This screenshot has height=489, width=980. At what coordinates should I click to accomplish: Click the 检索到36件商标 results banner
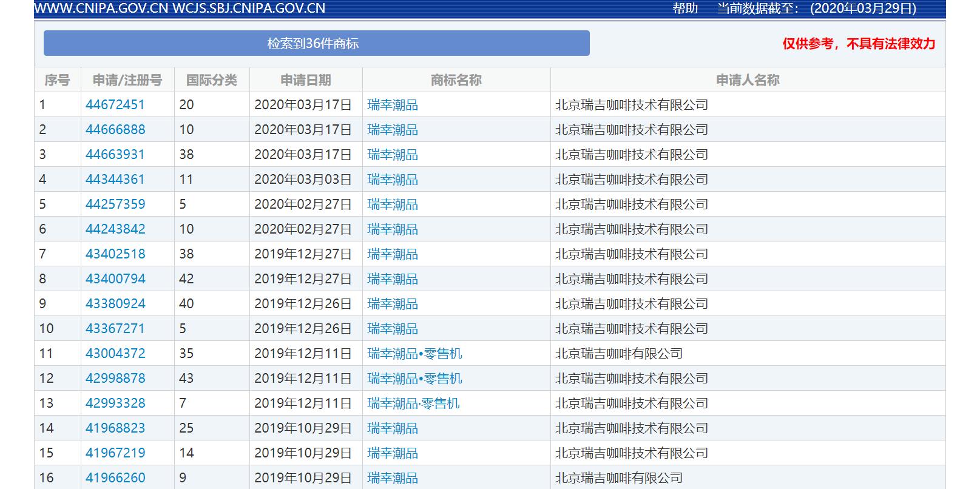[316, 44]
